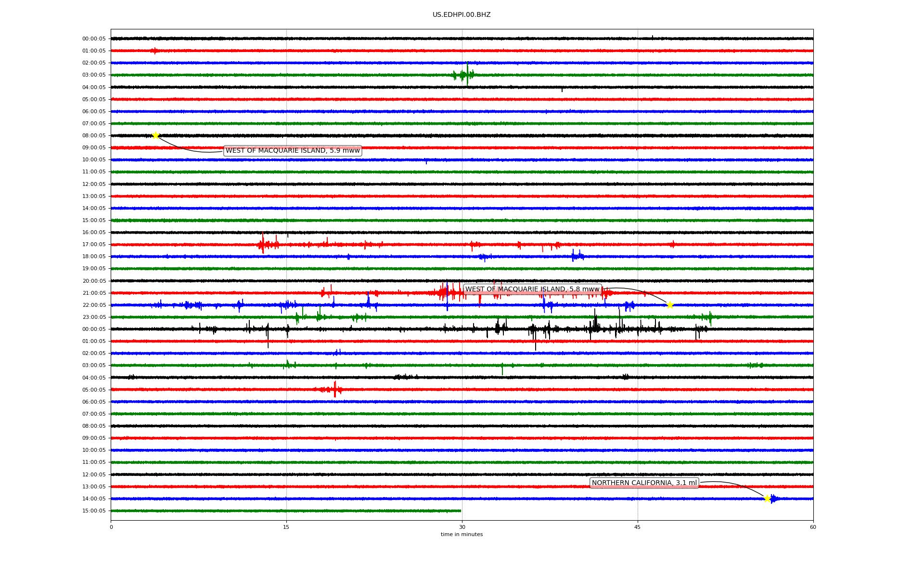
Task: Click the yellow star on the 22:00:05 trace
Action: [669, 305]
